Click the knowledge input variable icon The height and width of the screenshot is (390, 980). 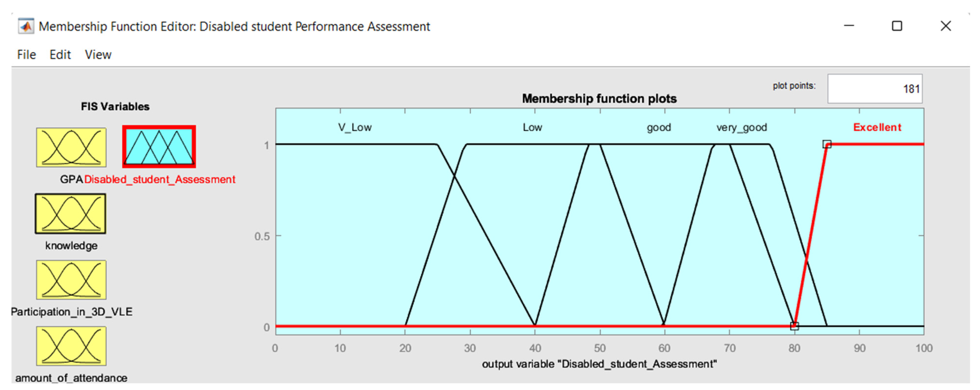click(x=71, y=214)
